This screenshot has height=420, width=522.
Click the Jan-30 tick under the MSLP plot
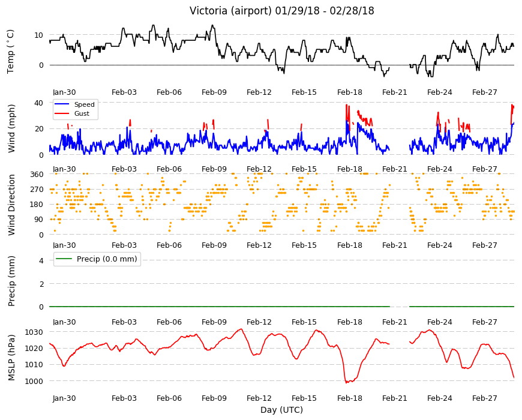click(64, 398)
